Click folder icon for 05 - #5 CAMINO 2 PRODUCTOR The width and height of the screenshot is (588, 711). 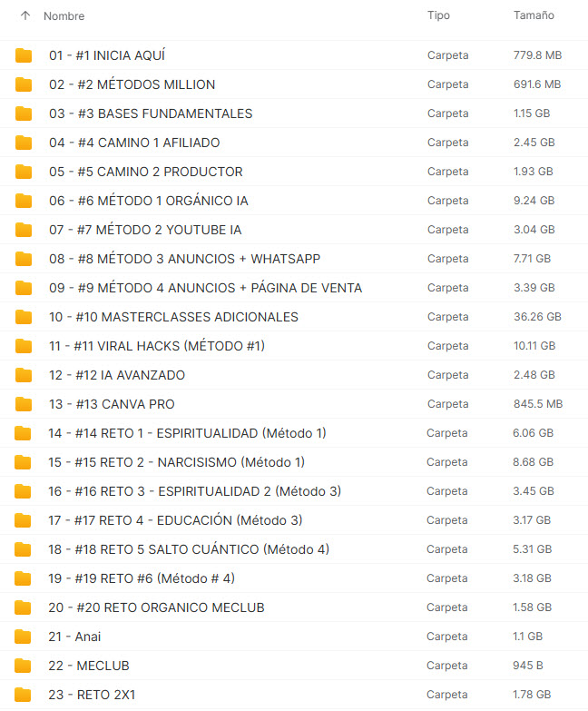tap(24, 172)
